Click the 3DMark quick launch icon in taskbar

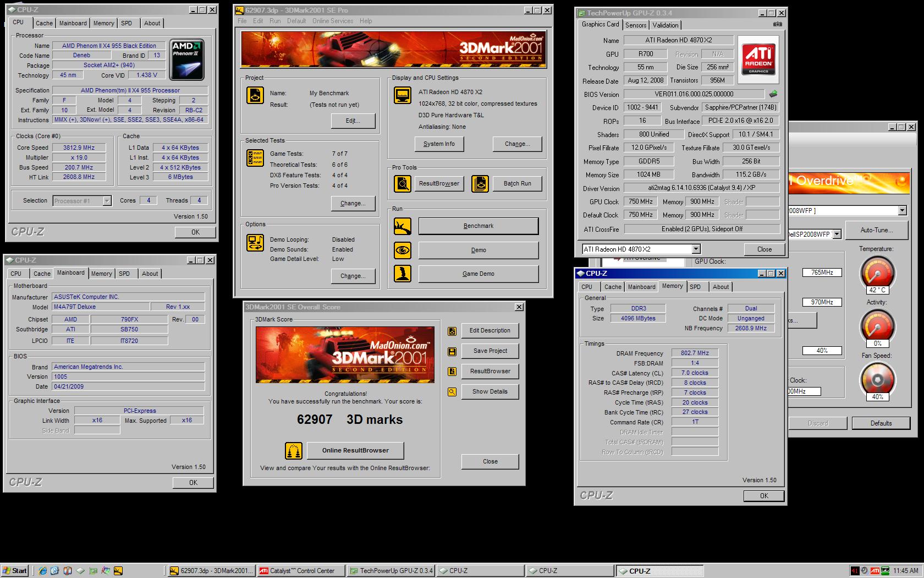[x=118, y=571]
